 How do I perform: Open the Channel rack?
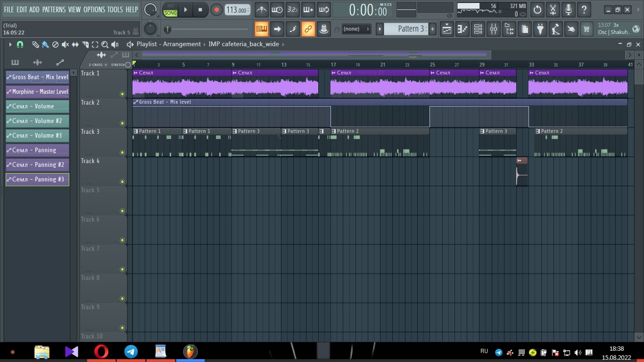pyautogui.click(x=478, y=29)
